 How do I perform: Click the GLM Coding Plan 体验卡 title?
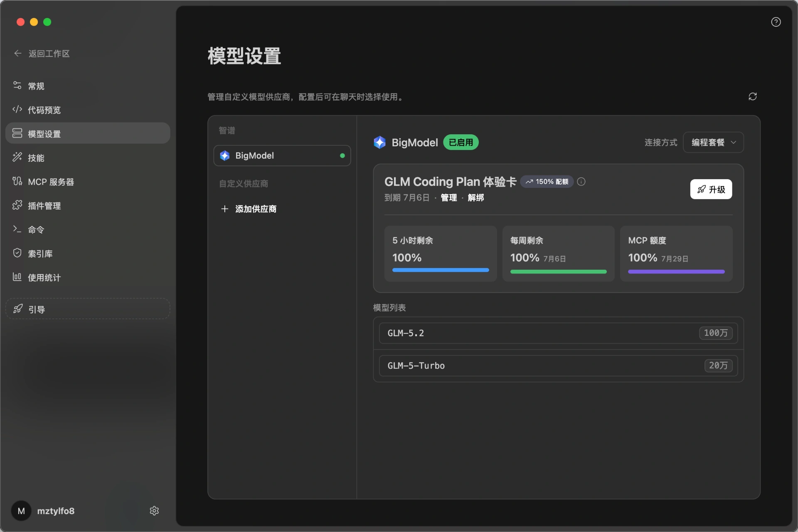[450, 182]
